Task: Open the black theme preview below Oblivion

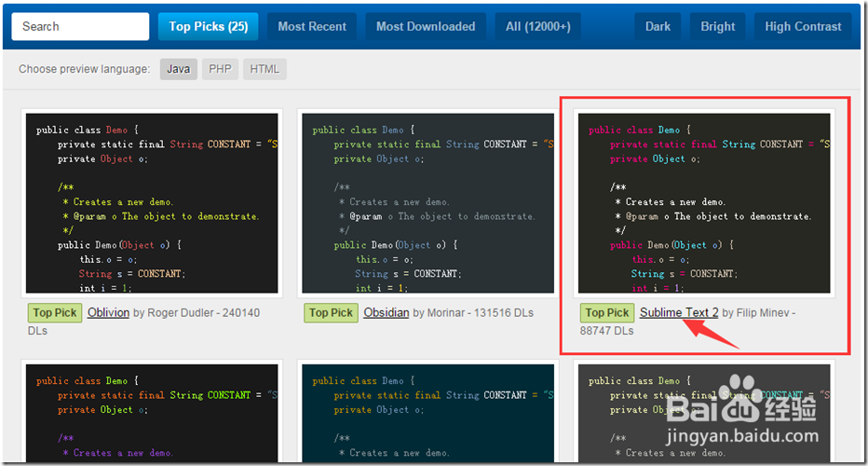Action: [152, 412]
